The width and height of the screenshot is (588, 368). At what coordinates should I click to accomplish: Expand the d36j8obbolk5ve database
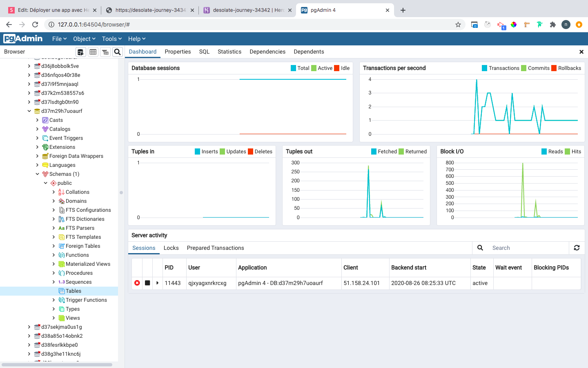29,66
